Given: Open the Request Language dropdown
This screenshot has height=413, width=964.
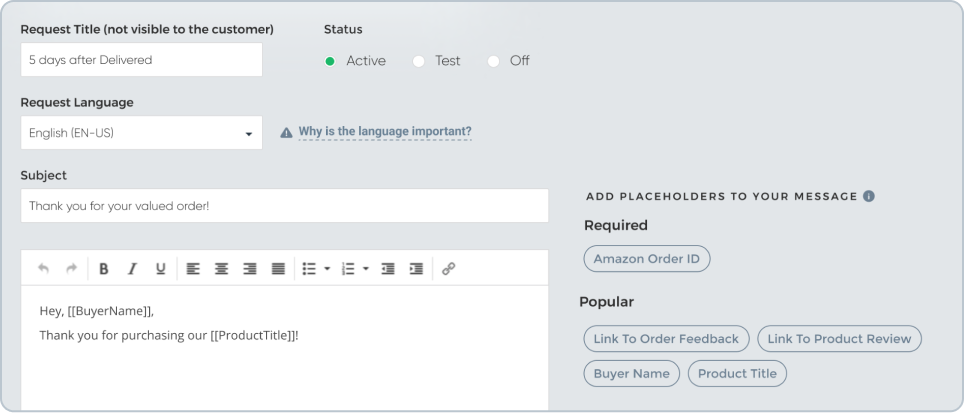Looking at the screenshot, I should coord(141,133).
